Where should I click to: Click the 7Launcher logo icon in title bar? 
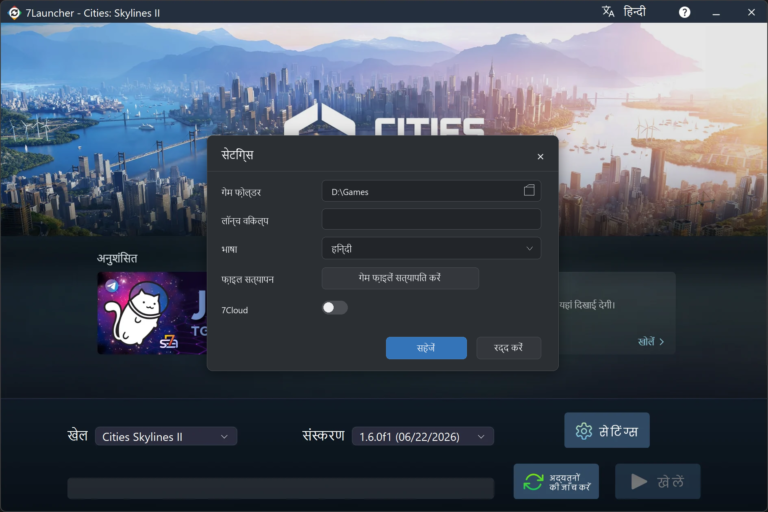click(14, 13)
